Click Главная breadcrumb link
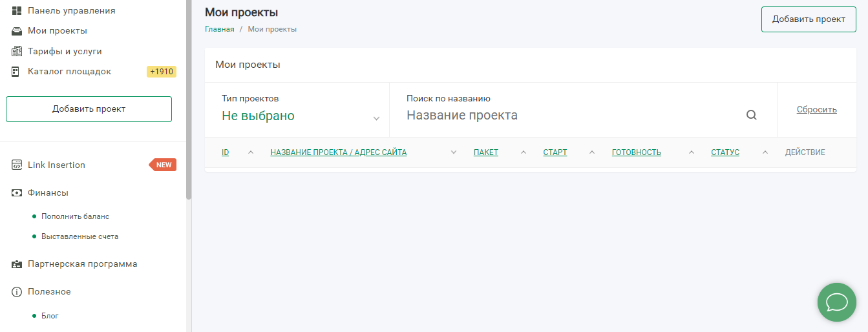 [220, 29]
